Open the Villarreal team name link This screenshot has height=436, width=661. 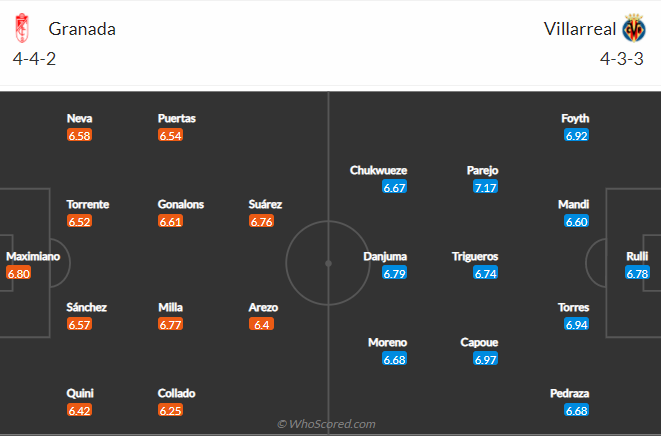pos(580,29)
